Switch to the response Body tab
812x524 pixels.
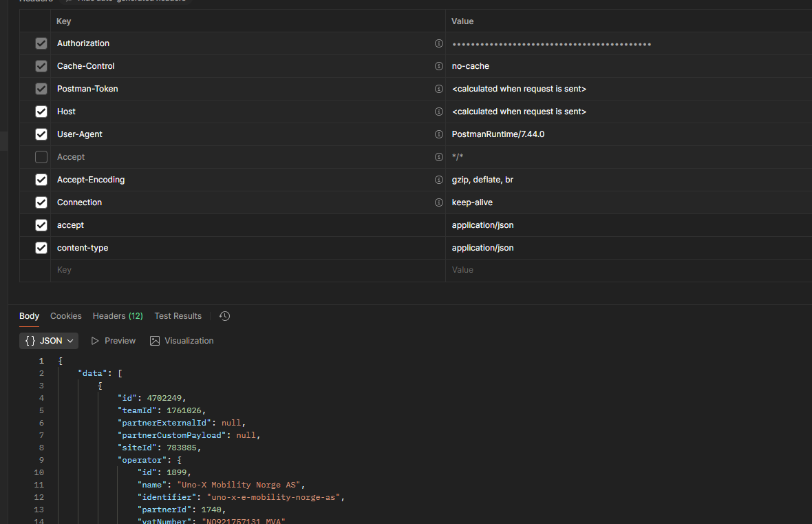point(29,316)
